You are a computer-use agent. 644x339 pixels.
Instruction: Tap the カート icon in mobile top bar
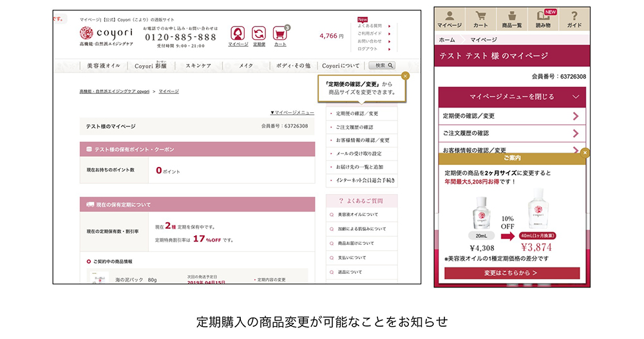480,19
